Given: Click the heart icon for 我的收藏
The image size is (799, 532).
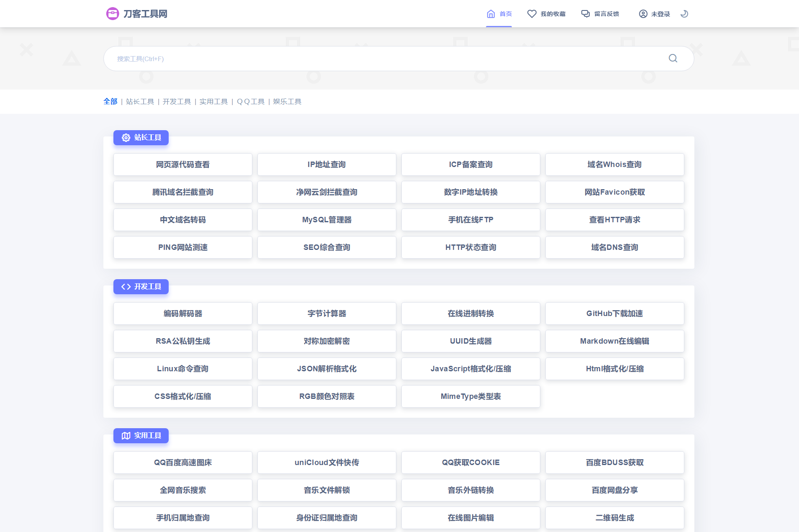Looking at the screenshot, I should click(532, 14).
